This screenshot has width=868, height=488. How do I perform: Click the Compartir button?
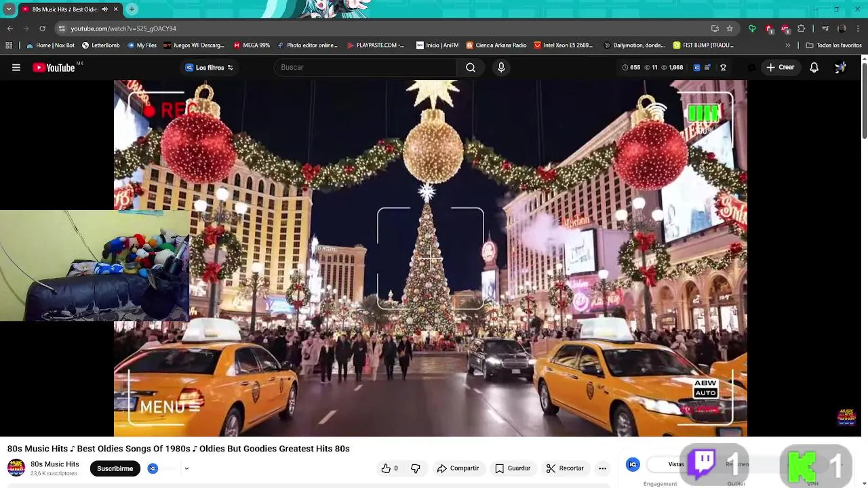pos(458,468)
